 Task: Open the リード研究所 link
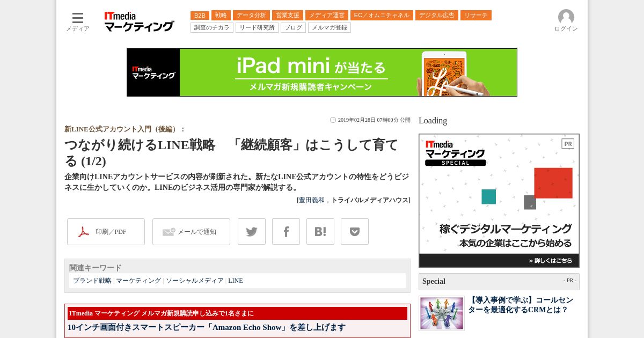coord(257,27)
